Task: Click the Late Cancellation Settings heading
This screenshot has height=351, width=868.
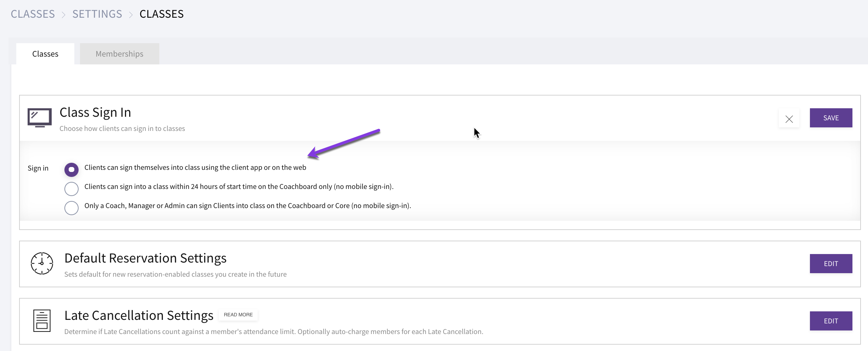Action: pos(139,315)
